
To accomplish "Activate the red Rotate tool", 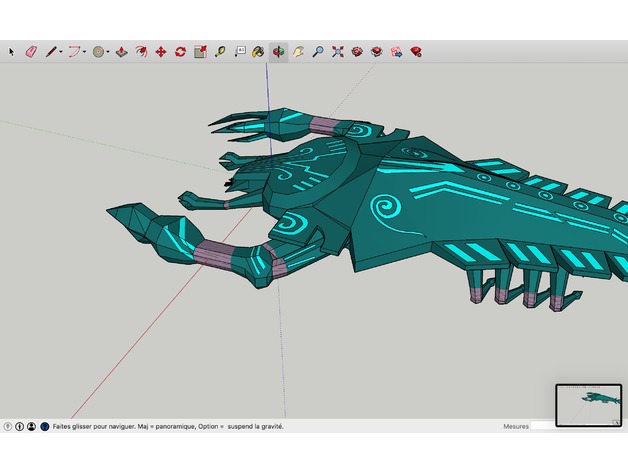I will 180,51.
